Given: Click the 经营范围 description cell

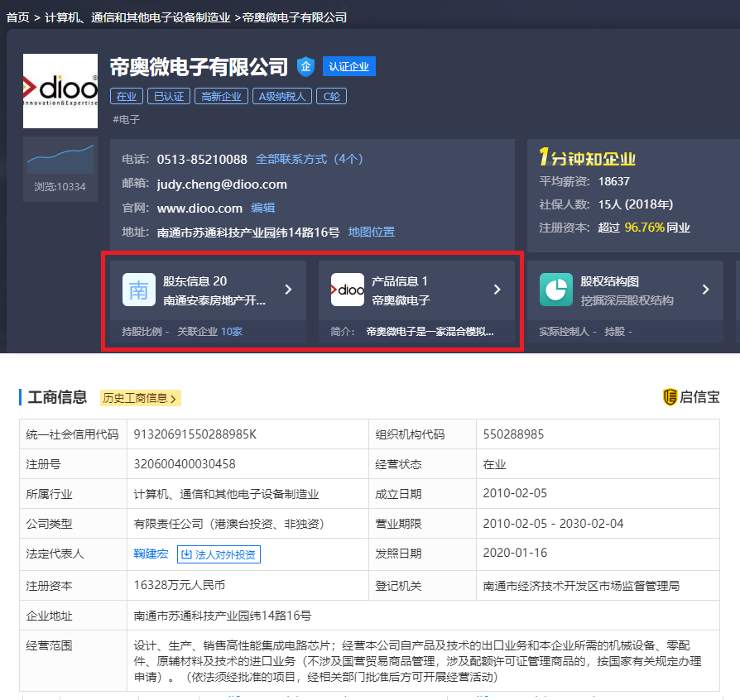Looking at the screenshot, I should [x=423, y=661].
